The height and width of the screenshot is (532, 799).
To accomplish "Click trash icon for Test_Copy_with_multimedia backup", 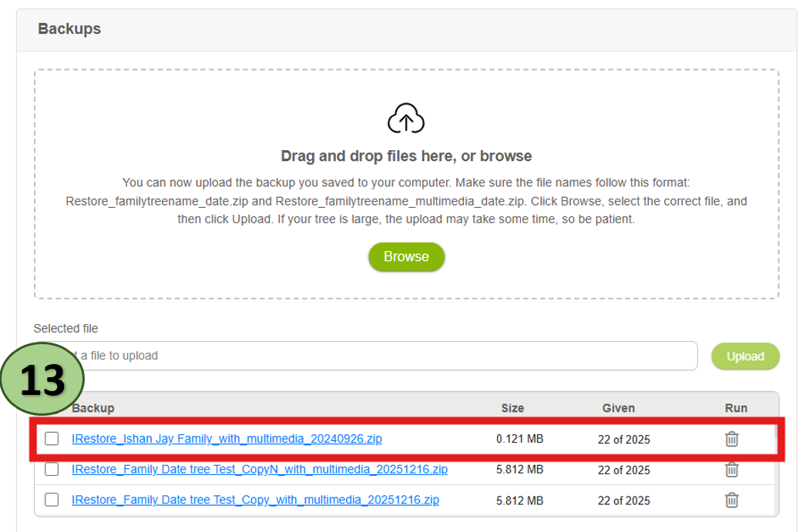I will coord(731,500).
